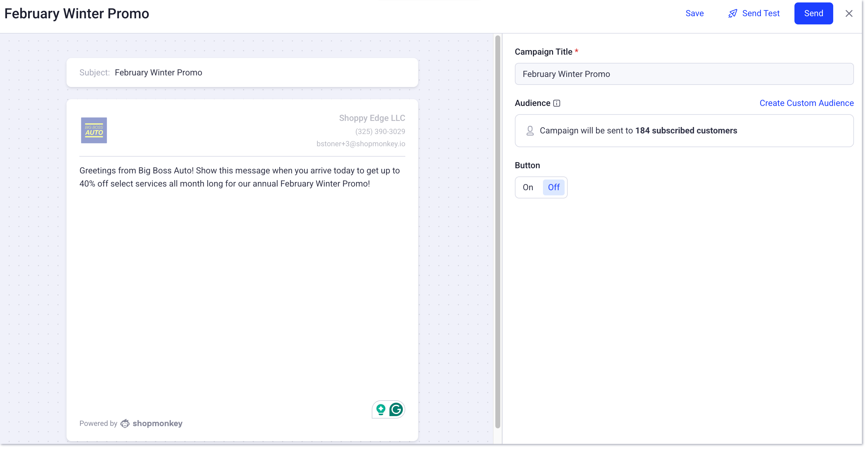Image resolution: width=868 pixels, height=450 pixels.
Task: Click the person icon in the Audience box
Action: 530,130
